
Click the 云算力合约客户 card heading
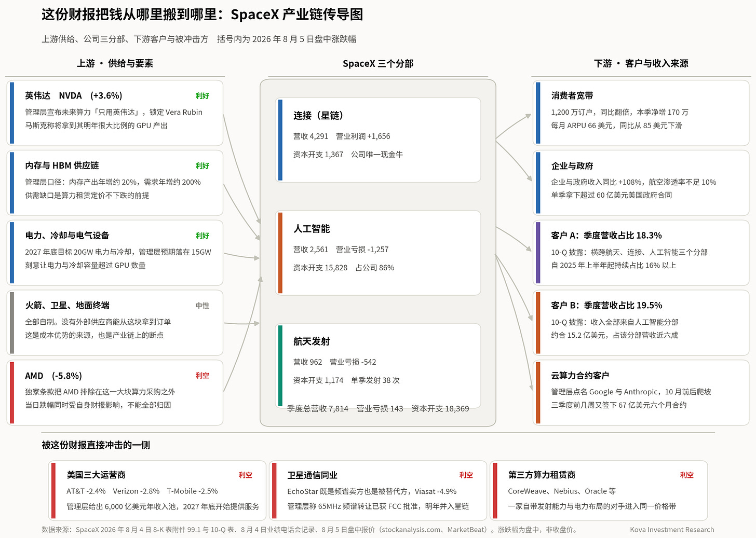pos(580,376)
